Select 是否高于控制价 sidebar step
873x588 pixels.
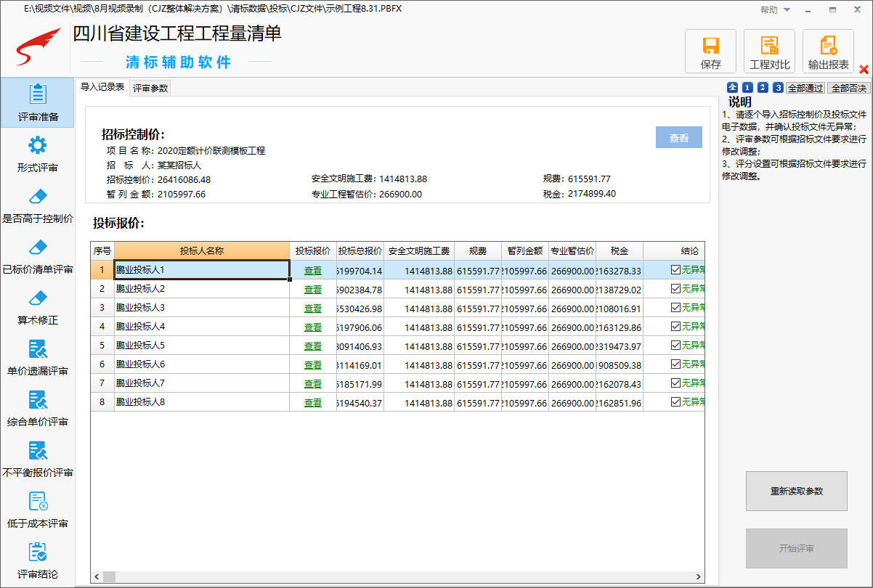[38, 205]
